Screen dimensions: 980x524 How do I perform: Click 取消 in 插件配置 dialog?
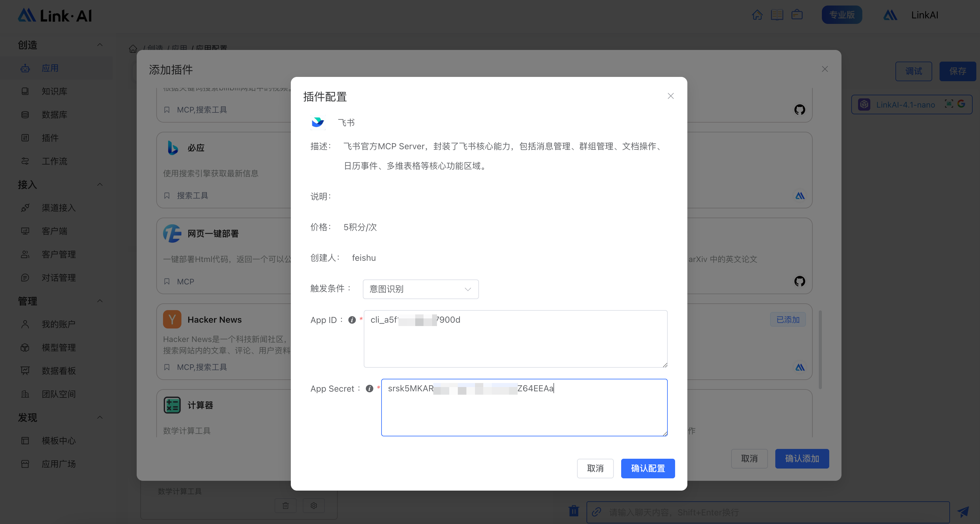(x=595, y=469)
